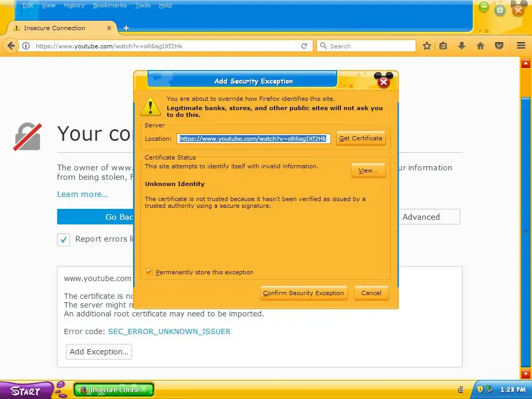
Task: Select the Insecure Connection tab
Action: (x=61, y=28)
